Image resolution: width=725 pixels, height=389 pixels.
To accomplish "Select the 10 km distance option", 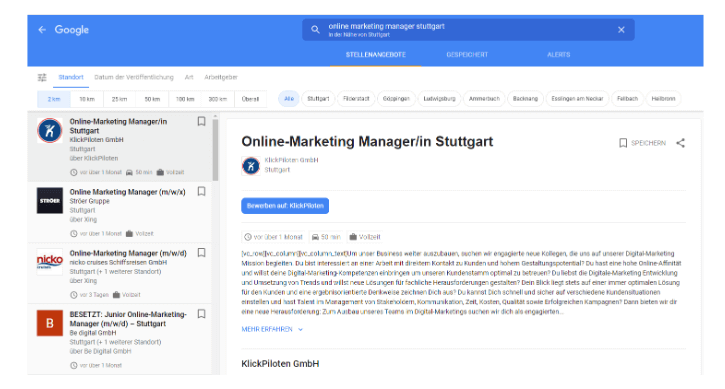I will coord(86,99).
